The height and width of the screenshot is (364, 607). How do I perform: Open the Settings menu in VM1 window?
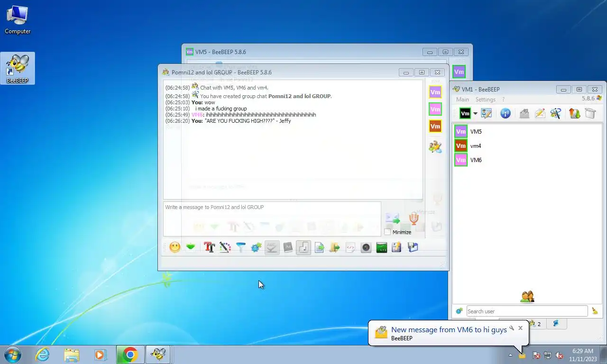tap(486, 100)
